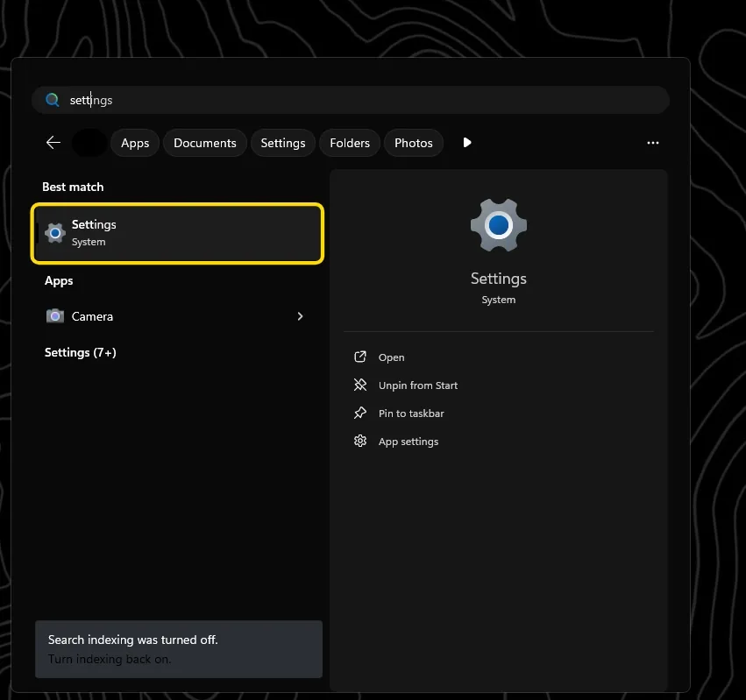Choose Unpin from Start
Screen dimensions: 746x700
(418, 385)
